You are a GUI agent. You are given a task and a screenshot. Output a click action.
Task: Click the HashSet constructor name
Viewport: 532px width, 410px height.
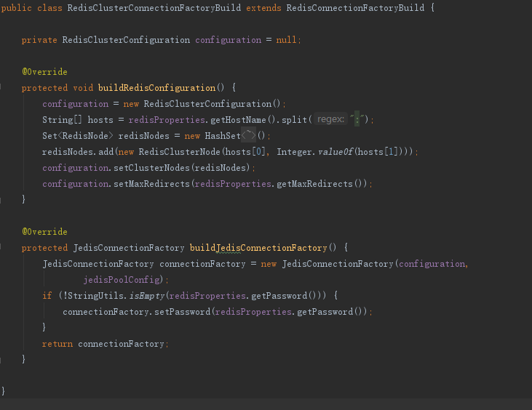click(x=223, y=136)
